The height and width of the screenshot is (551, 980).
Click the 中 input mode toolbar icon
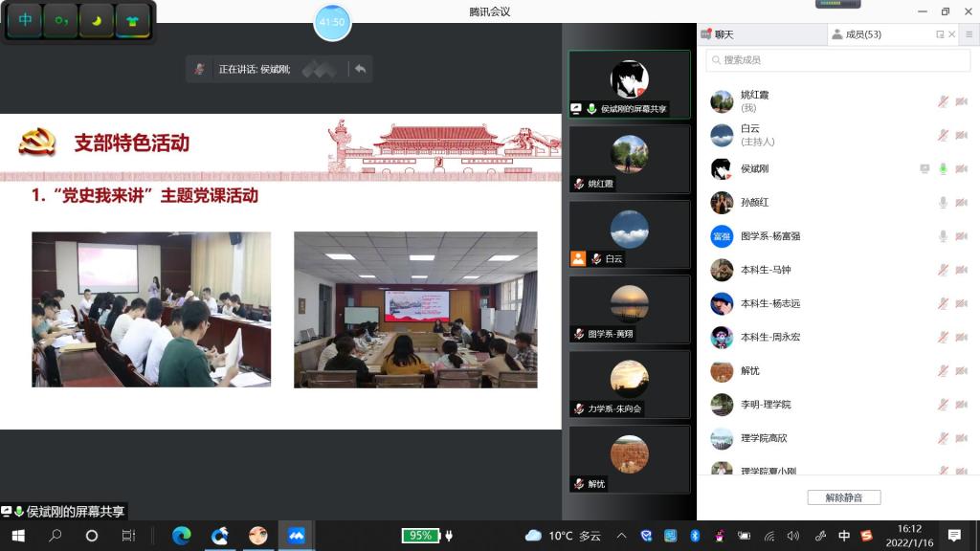(x=25, y=20)
